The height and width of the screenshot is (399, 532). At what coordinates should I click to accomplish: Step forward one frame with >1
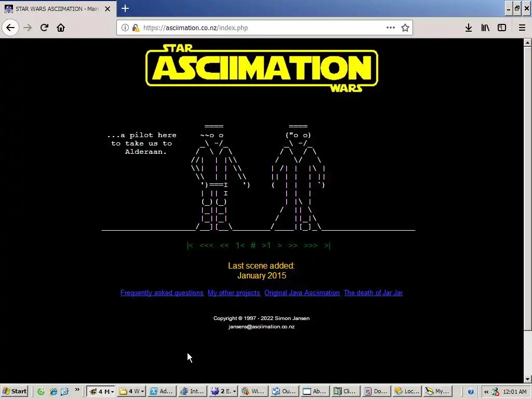tap(267, 245)
